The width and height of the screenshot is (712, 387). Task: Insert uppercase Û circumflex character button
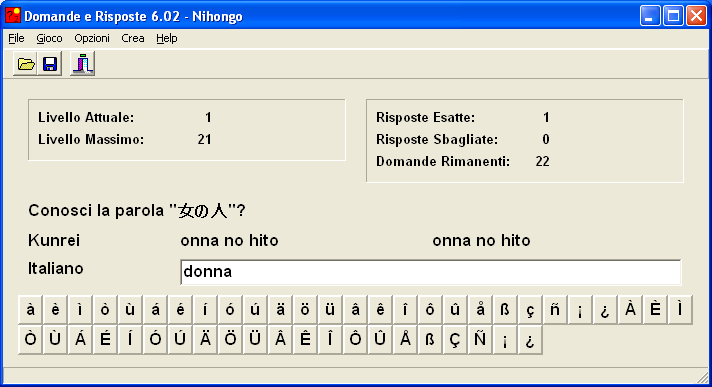click(x=380, y=340)
